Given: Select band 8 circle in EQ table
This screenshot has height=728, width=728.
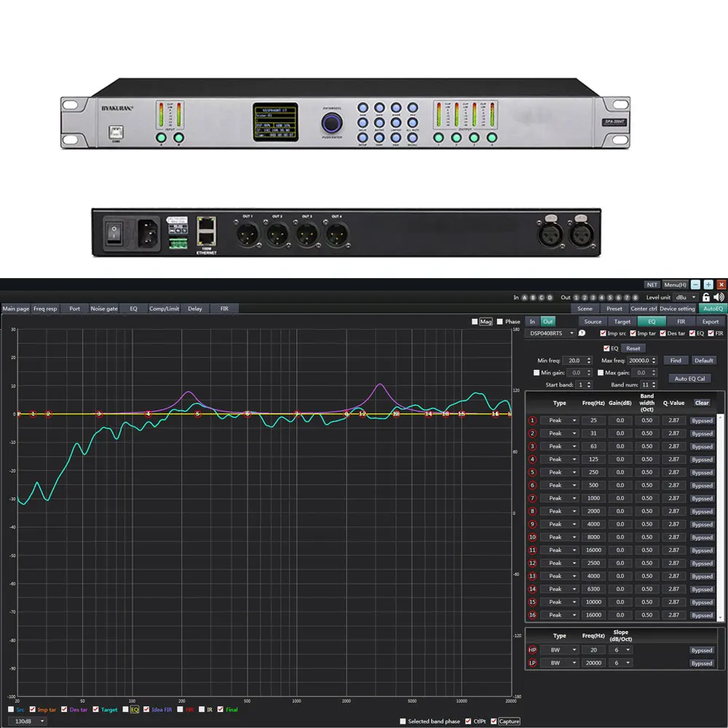Looking at the screenshot, I should 532,511.
